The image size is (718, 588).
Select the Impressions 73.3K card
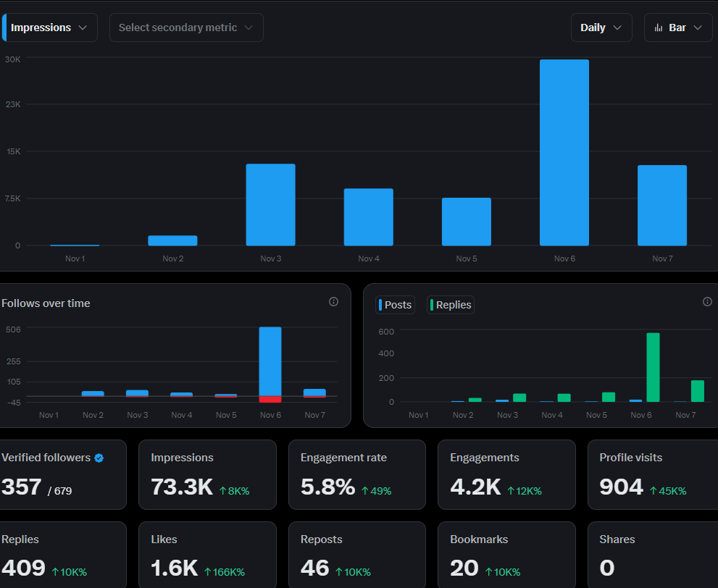[207, 474]
